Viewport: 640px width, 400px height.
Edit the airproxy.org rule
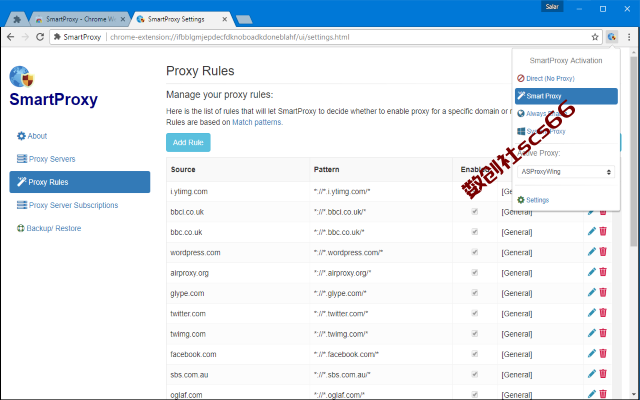click(591, 272)
